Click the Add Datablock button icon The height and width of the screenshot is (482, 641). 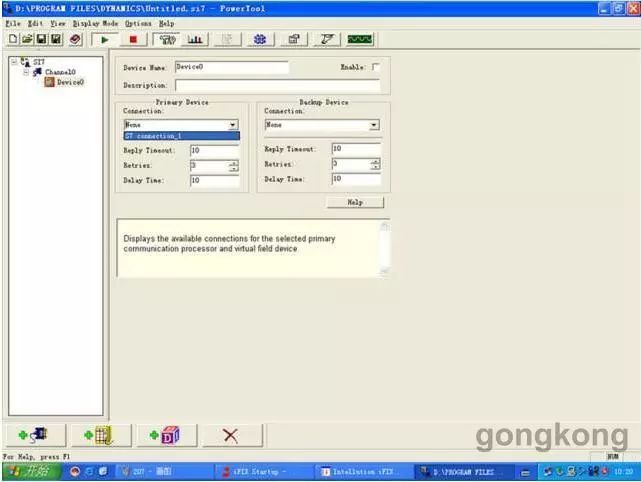click(x=164, y=435)
